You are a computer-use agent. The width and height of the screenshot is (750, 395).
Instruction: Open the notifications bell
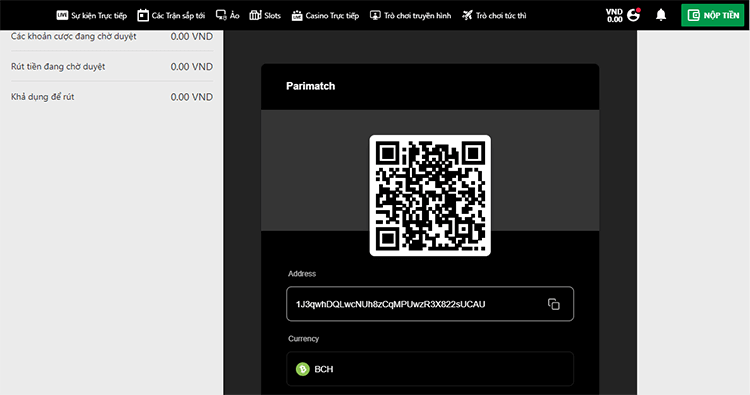pyautogui.click(x=661, y=15)
